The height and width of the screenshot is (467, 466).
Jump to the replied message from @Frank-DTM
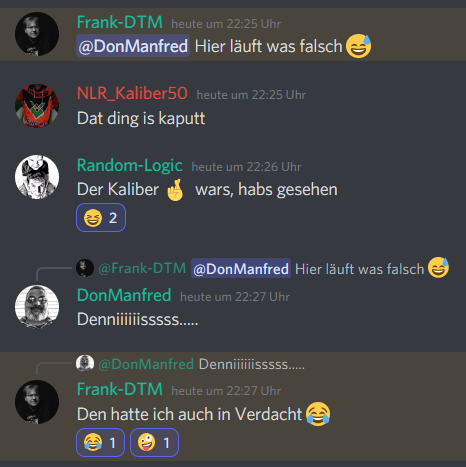pos(273,269)
